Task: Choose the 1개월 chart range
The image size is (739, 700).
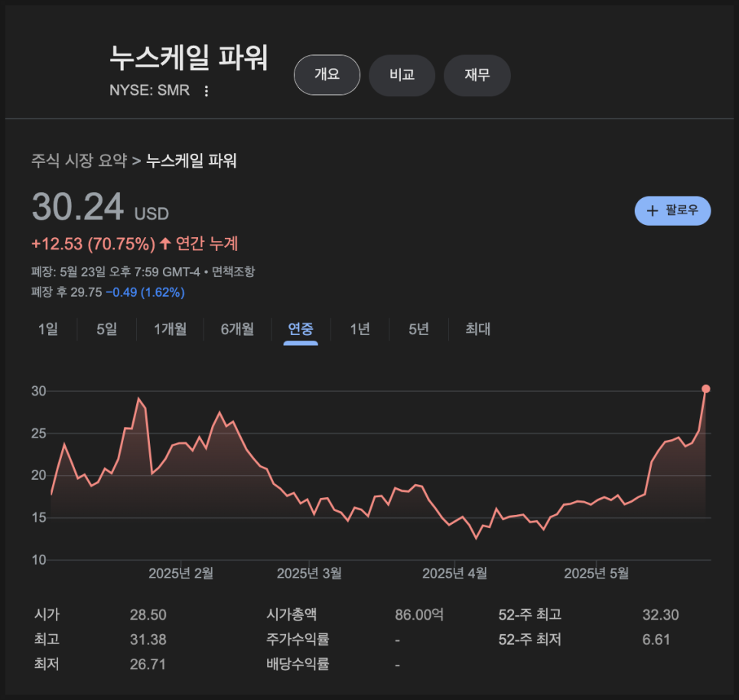Action: tap(170, 329)
